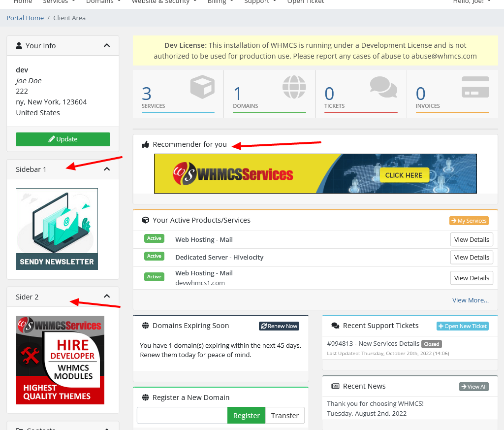Viewport: 504px width, 430px height.
Task: Click the WHMCSServices banner ad
Action: click(x=315, y=174)
